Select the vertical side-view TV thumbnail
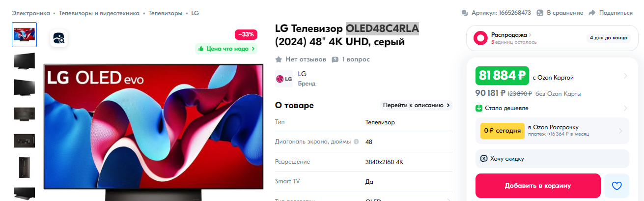This screenshot has width=644, height=201. [24, 167]
